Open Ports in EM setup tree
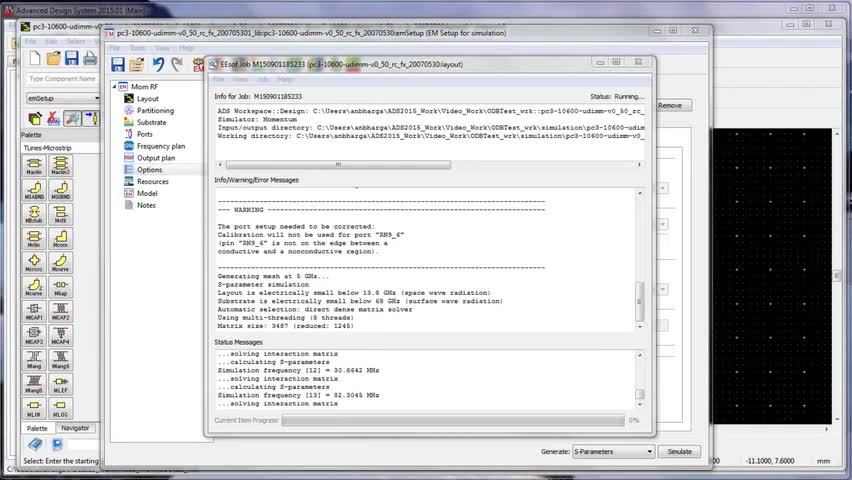Image resolution: width=852 pixels, height=480 pixels. pos(144,134)
